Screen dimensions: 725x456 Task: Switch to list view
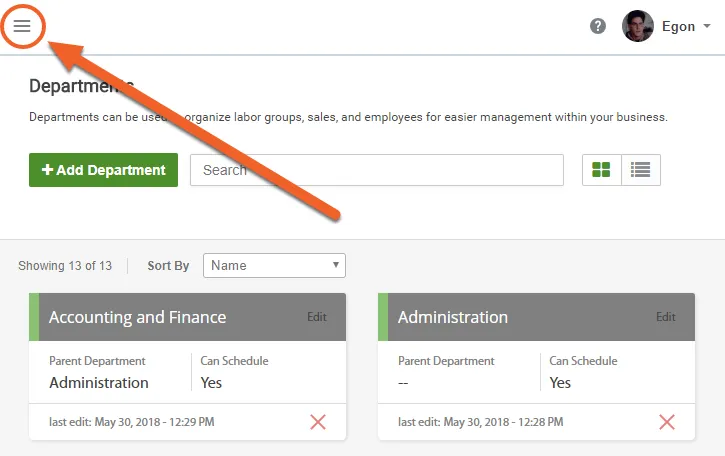[641, 170]
